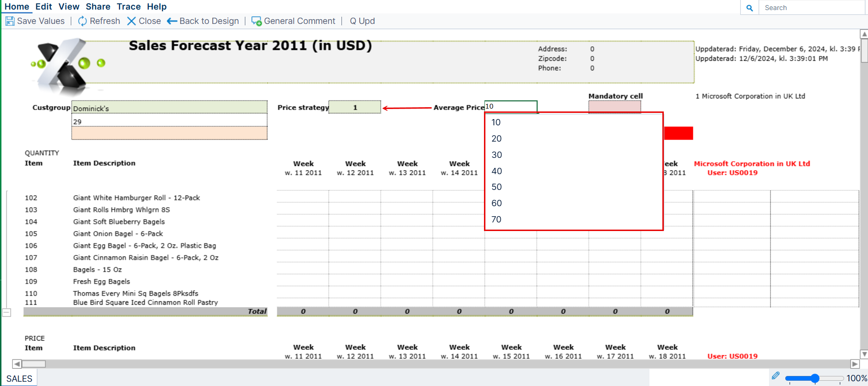Select 40 in the Average Price dropdown
Screen dimensions: 868x386
(574, 171)
